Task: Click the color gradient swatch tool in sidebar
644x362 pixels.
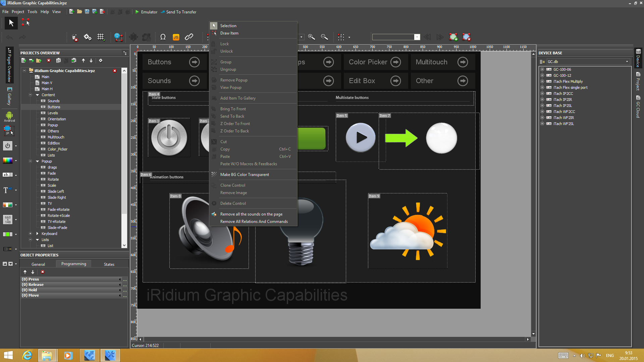Action: [8, 161]
